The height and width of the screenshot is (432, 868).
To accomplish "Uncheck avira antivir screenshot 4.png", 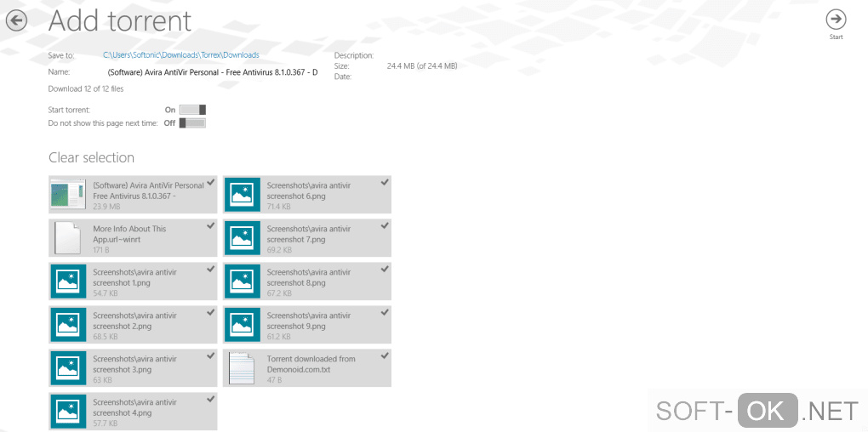I will click(x=210, y=399).
